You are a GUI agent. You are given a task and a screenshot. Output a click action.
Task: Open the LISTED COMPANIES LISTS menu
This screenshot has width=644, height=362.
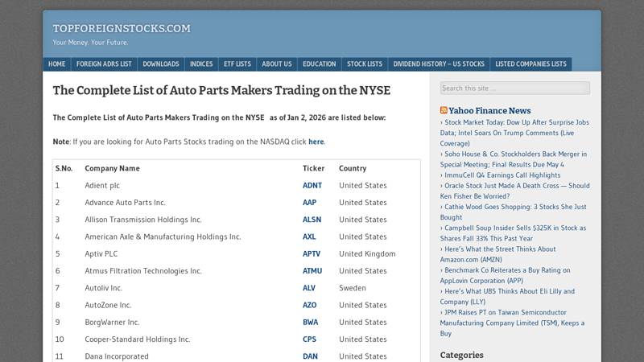(530, 64)
